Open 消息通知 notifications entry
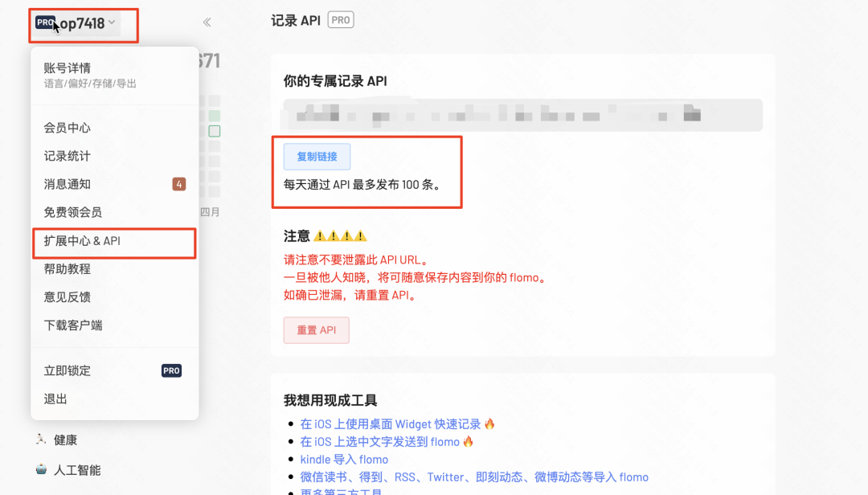Screen dimensions: 868x495 pyautogui.click(x=114, y=184)
